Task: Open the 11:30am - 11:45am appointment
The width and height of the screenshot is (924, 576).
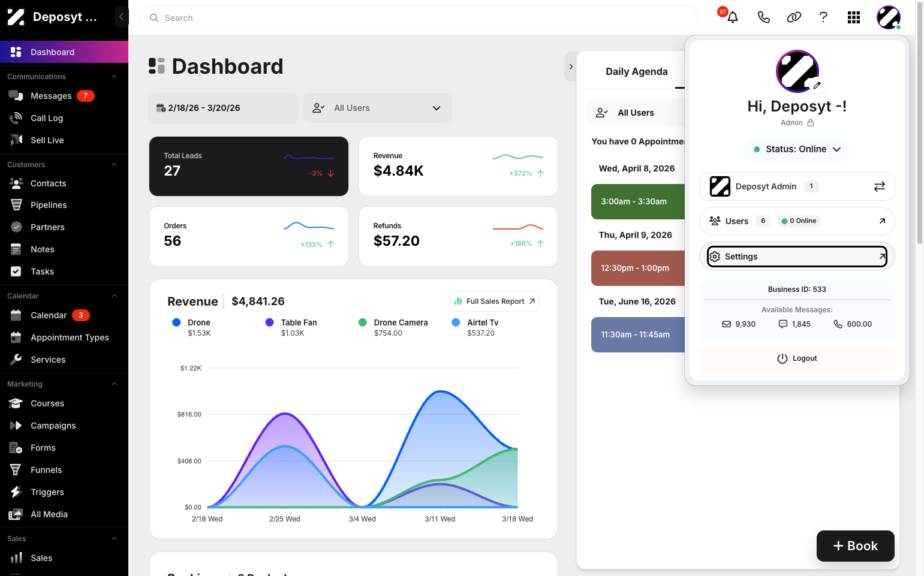Action: [638, 334]
